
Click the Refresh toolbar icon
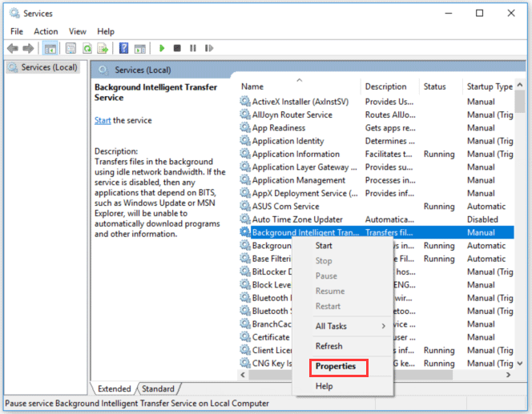[x=87, y=49]
